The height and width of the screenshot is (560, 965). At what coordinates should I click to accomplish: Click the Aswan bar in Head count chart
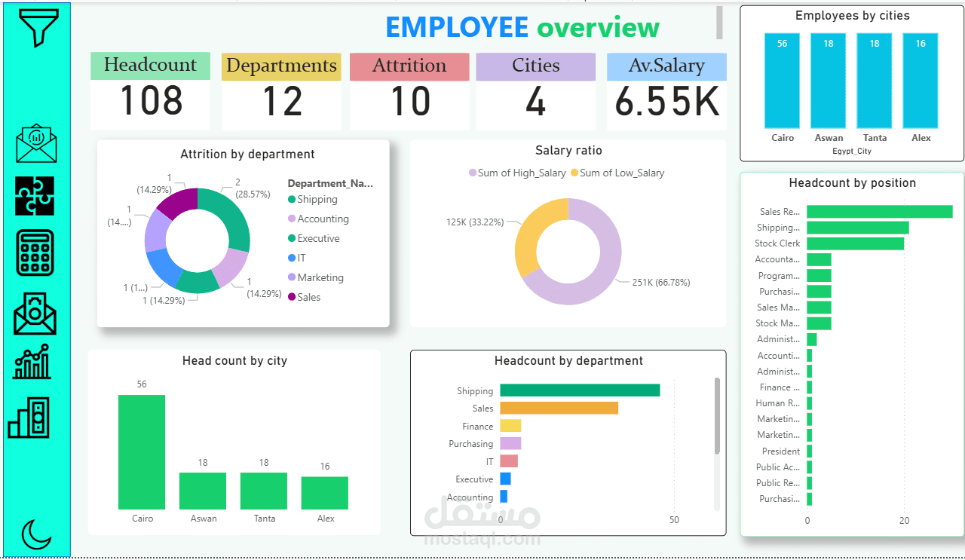(201, 490)
